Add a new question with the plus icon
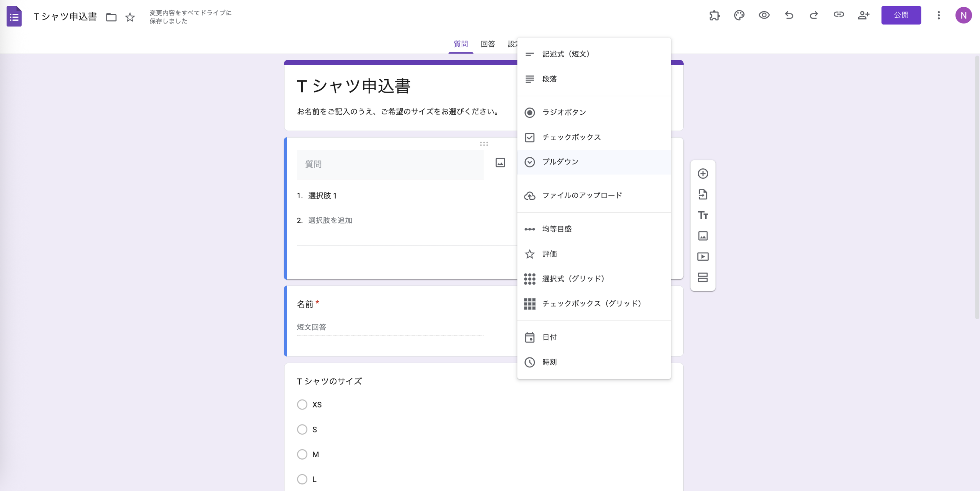This screenshot has height=491, width=980. (703, 173)
